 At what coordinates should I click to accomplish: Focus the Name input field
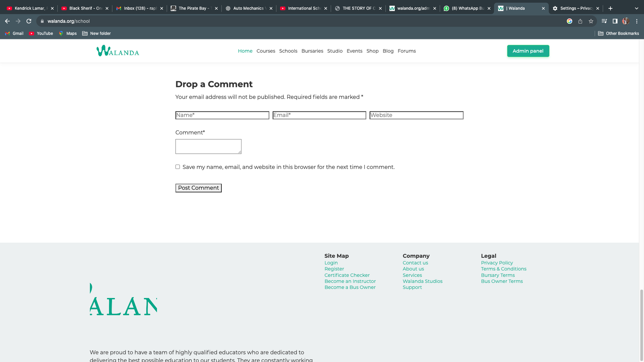[x=222, y=115]
